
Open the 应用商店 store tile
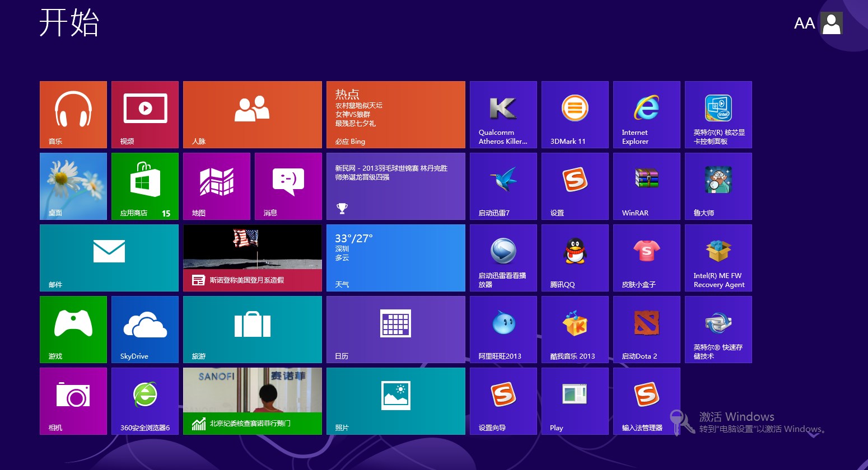(x=145, y=186)
